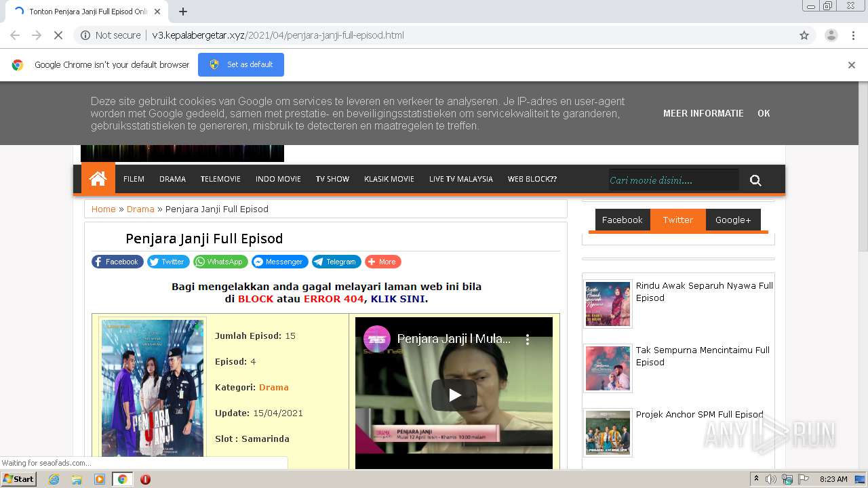Image resolution: width=868 pixels, height=488 pixels.
Task: Click Rindu Awak Separuh Nyawa thumbnail
Action: (x=608, y=304)
